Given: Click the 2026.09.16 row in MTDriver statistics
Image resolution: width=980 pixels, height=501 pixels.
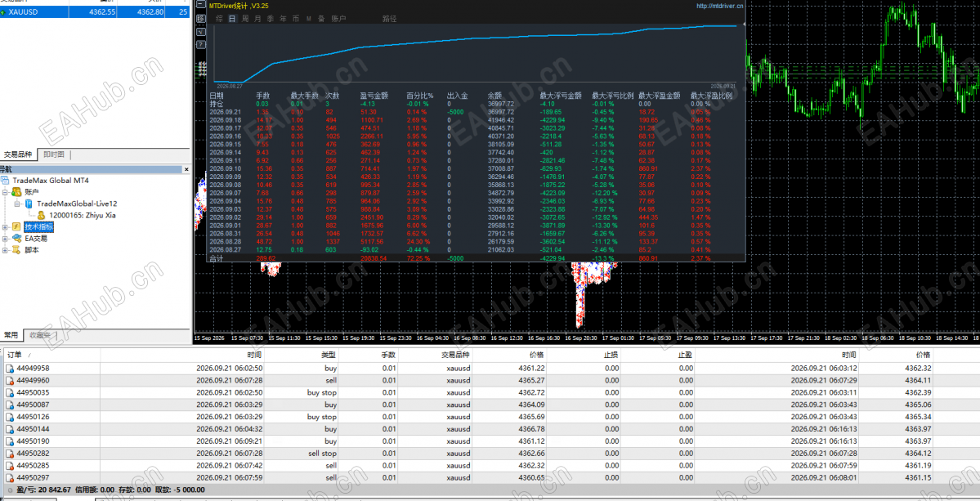Looking at the screenshot, I should point(477,136).
